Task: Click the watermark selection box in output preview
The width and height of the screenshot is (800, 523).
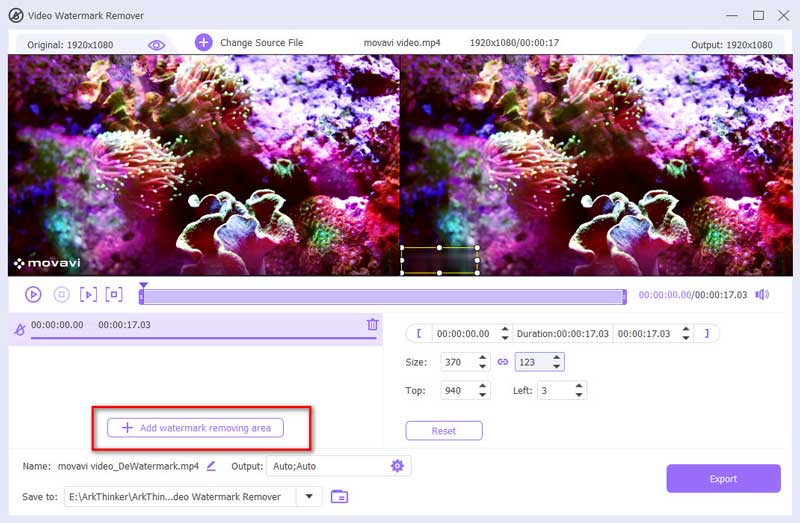Action: coord(439,260)
